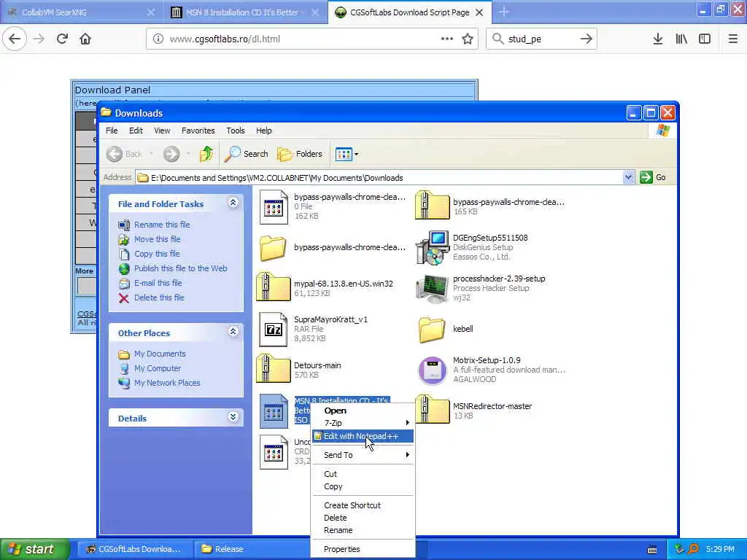Reload the page in Firefox

62,39
